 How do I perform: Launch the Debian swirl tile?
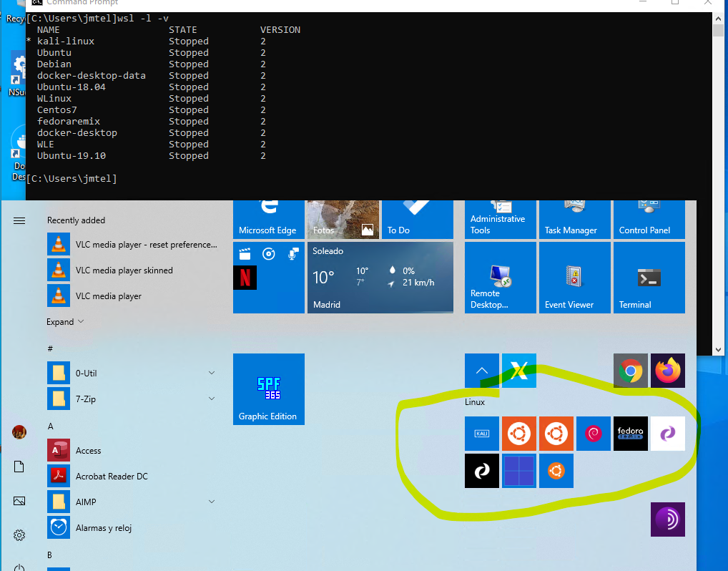[594, 434]
